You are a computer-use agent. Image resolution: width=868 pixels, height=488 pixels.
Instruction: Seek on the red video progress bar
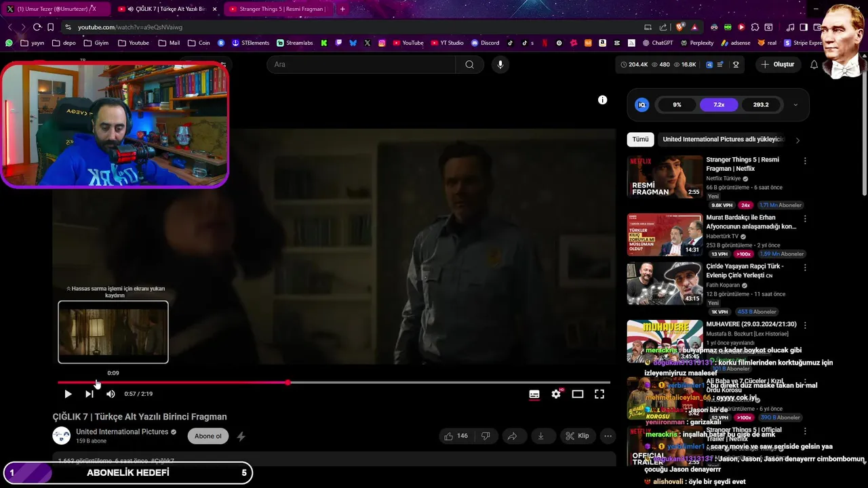click(334, 382)
